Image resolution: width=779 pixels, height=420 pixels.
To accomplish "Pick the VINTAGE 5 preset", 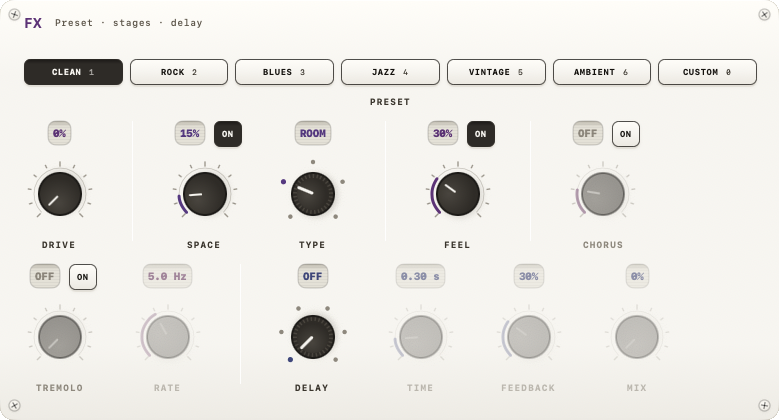I will tap(496, 72).
